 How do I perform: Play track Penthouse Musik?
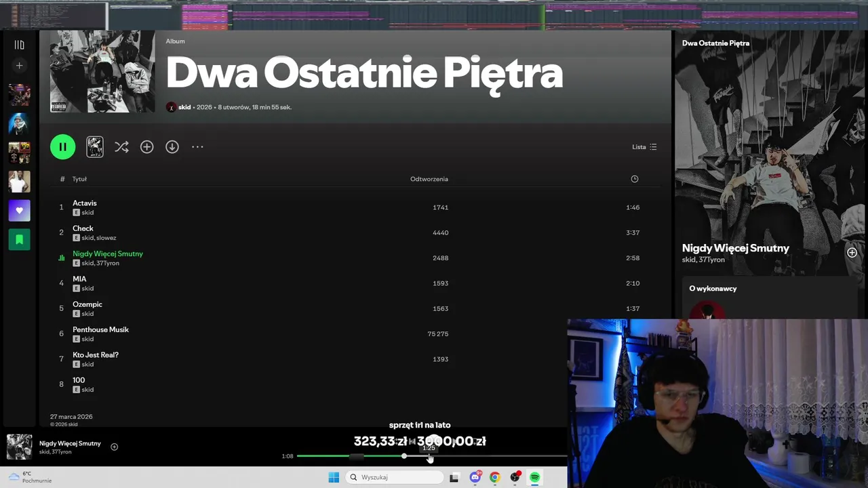point(100,329)
